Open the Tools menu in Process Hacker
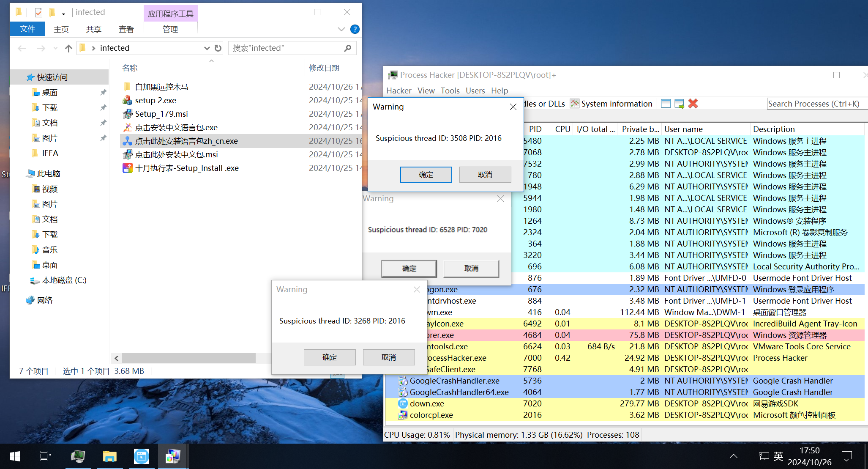Viewport: 868px width, 469px height. click(450, 91)
